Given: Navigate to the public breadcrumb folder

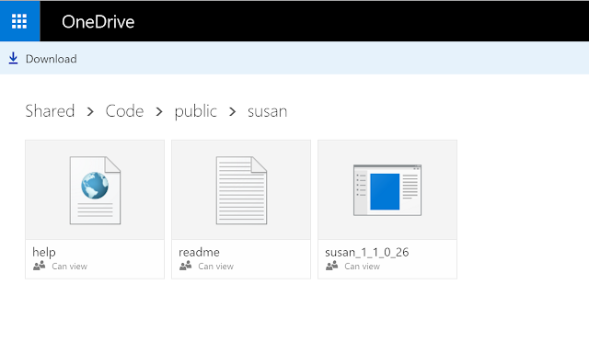Looking at the screenshot, I should click(196, 112).
